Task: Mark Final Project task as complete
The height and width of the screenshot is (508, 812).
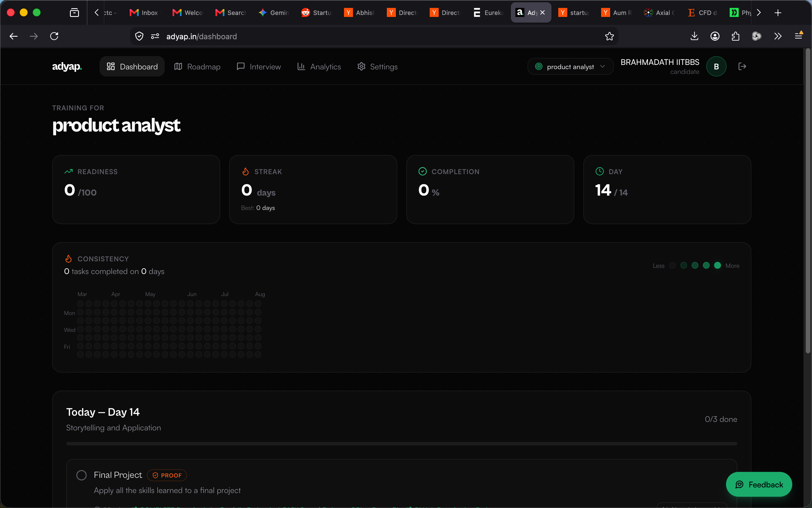Action: click(x=81, y=475)
